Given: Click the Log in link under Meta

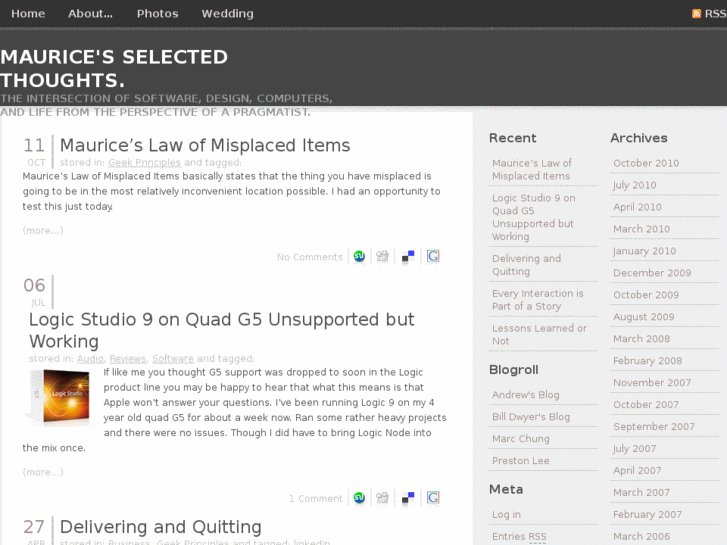Looking at the screenshot, I should (x=506, y=514).
